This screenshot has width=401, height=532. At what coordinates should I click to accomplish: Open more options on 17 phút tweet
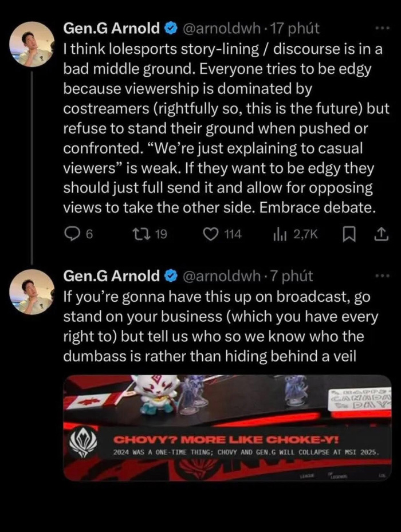tap(381, 27)
